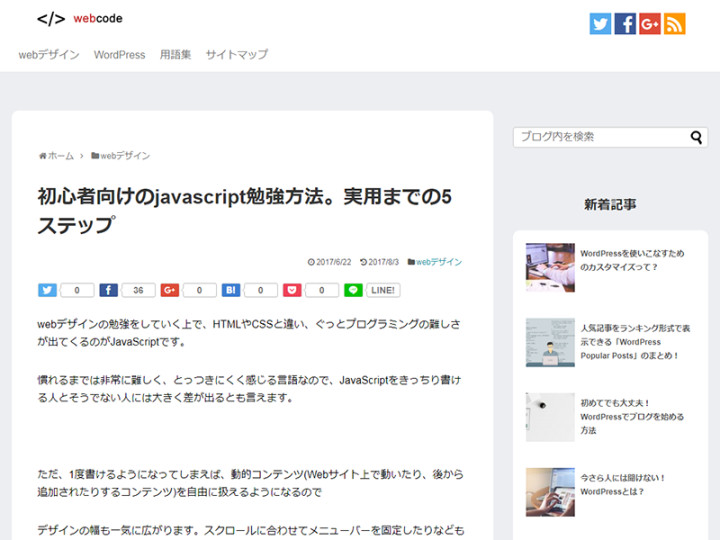This screenshot has width=720, height=540.
Task: Open webデザイン category link beside dates
Action: point(439,262)
